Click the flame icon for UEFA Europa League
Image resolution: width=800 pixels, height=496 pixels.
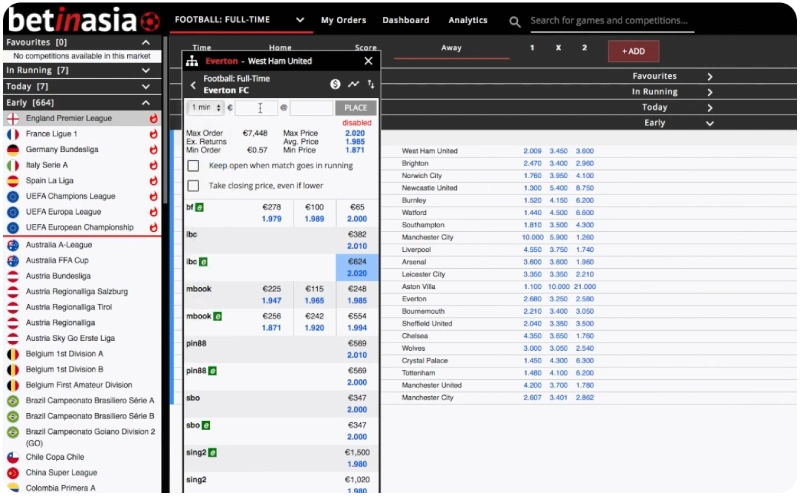153,212
